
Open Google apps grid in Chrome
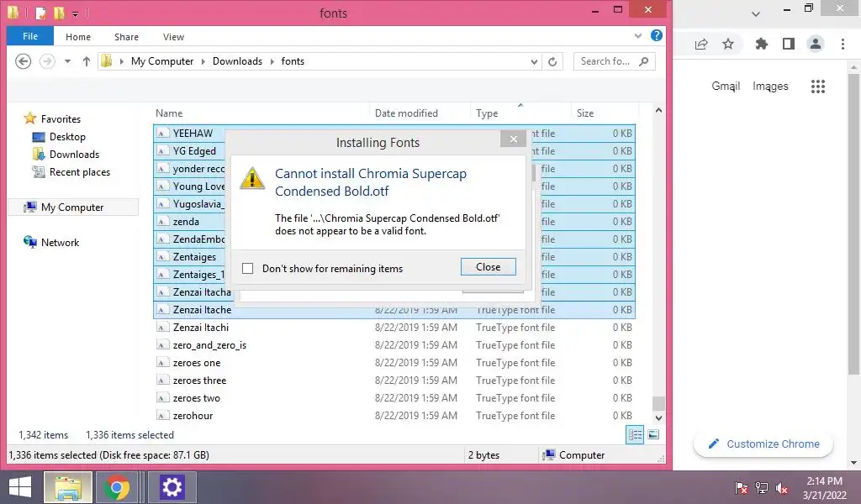point(817,87)
